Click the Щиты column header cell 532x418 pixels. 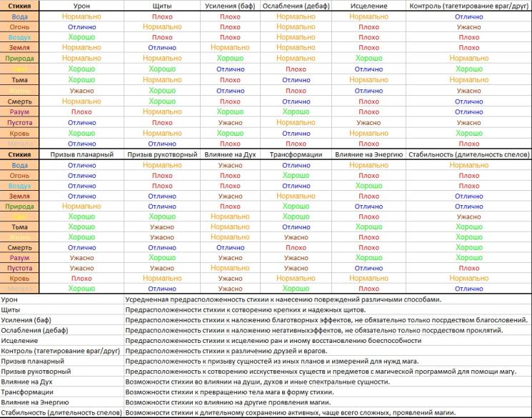coord(162,6)
